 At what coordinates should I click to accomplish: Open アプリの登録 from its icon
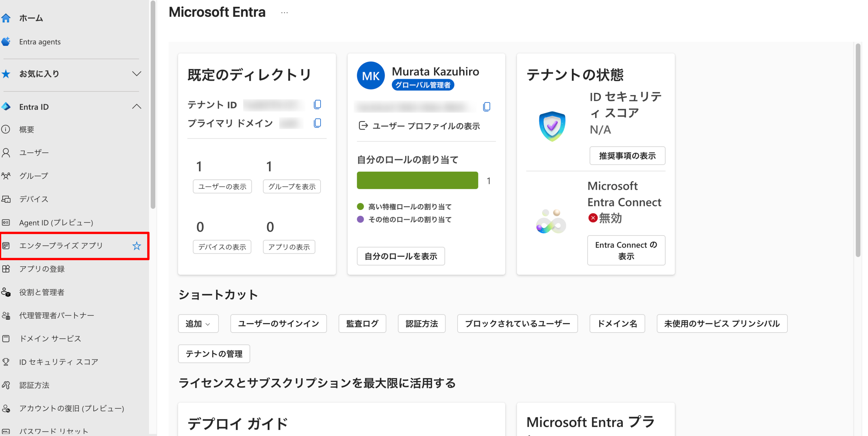click(6, 269)
